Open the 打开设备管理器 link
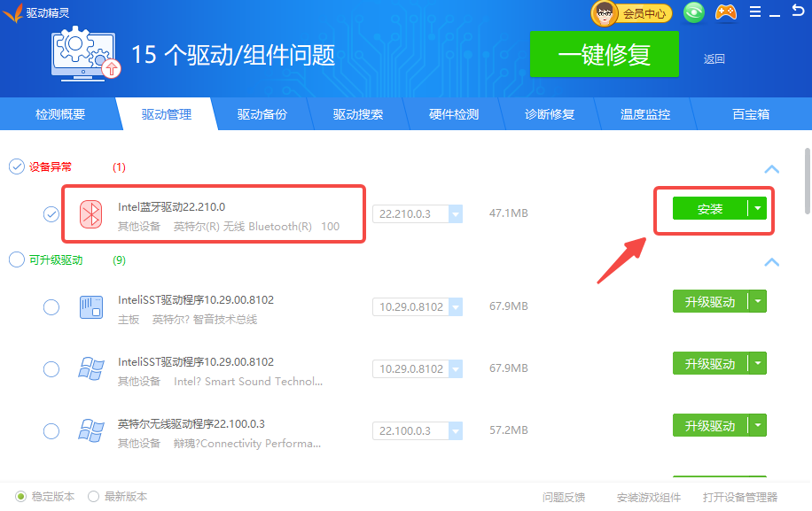Screen dimensions: 812x511 739,497
